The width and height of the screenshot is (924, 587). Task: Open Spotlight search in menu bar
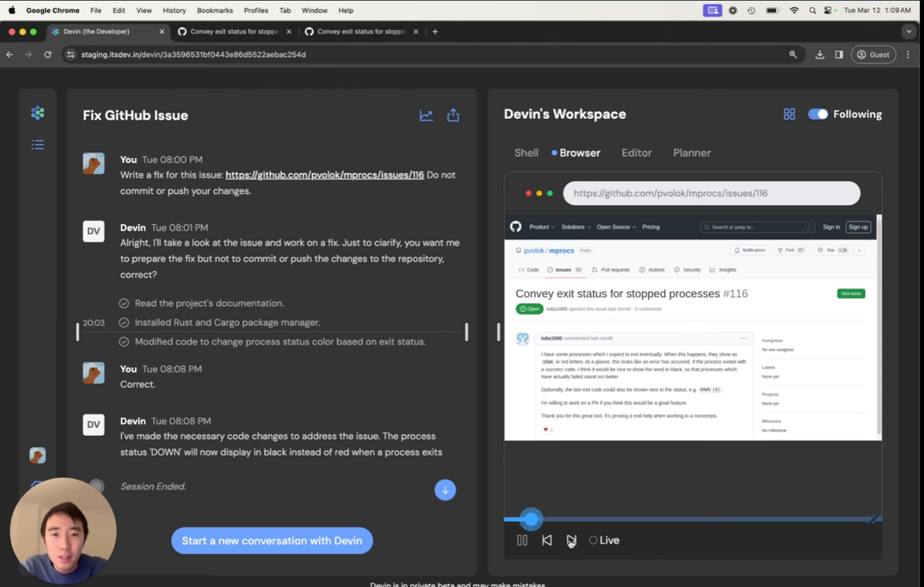pos(812,11)
